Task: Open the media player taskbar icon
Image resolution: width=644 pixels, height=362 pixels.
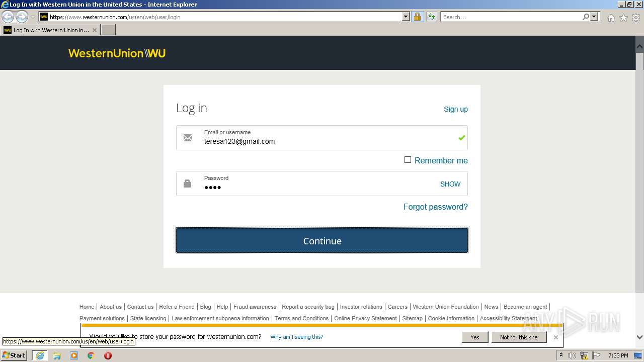Action: point(74,355)
